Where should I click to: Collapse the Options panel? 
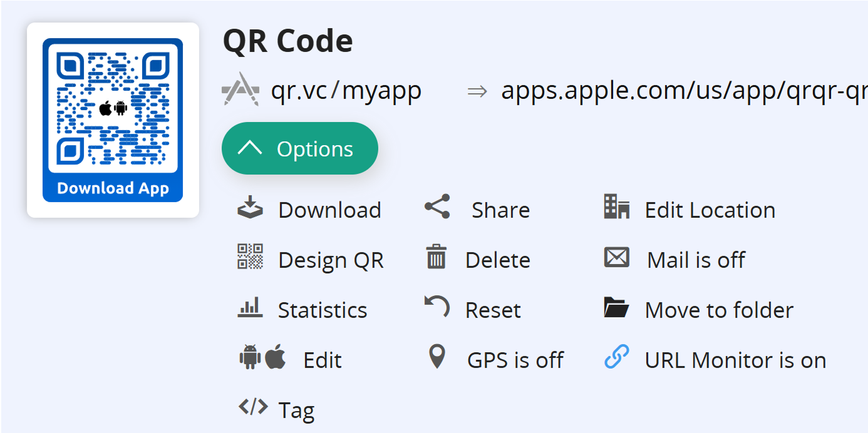tap(299, 148)
